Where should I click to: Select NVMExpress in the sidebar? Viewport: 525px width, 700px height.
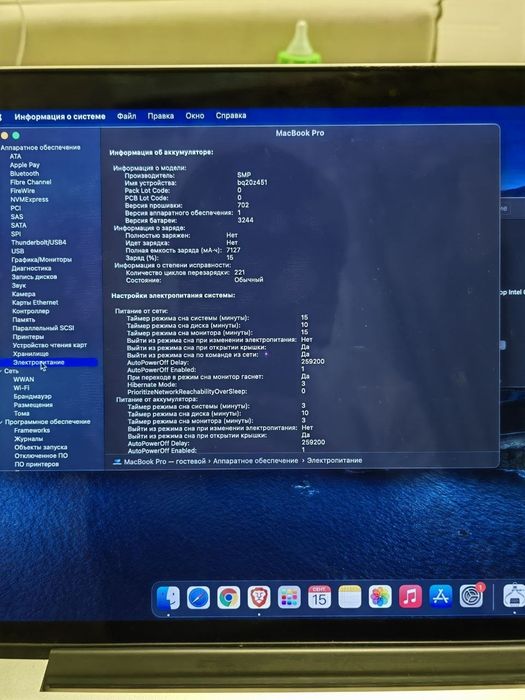click(29, 200)
